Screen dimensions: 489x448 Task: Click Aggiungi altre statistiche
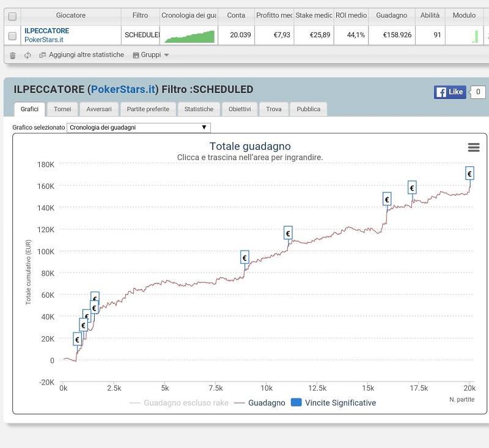pyautogui.click(x=86, y=55)
